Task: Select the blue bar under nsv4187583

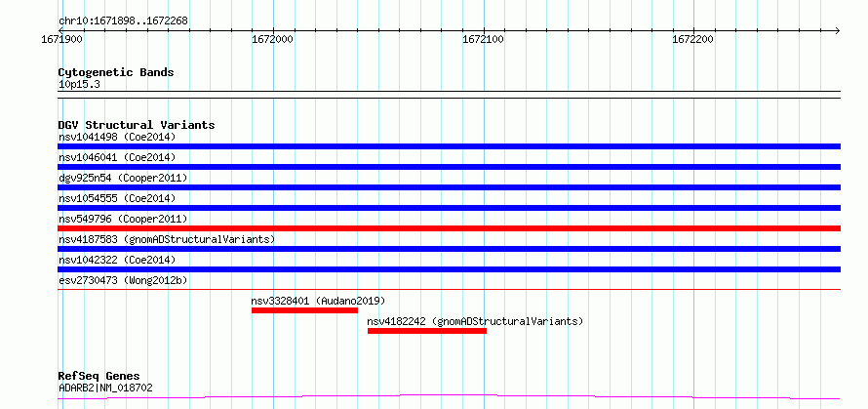Action: tap(449, 249)
